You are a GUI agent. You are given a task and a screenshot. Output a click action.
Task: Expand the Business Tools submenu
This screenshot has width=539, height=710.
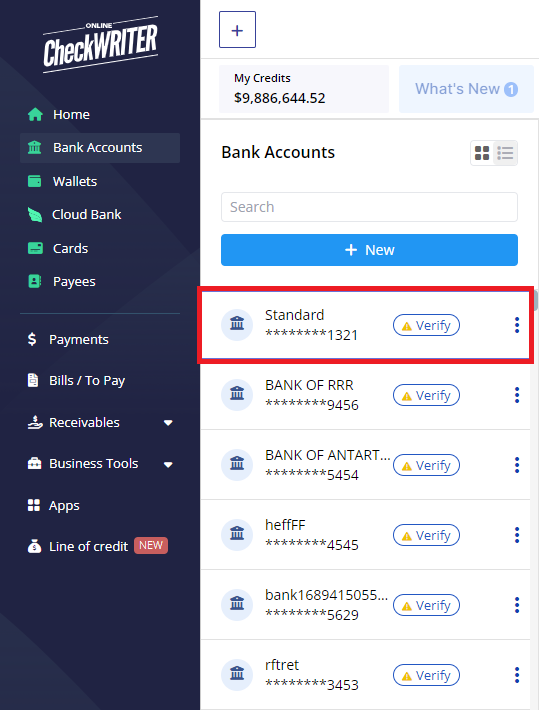pyautogui.click(x=168, y=465)
